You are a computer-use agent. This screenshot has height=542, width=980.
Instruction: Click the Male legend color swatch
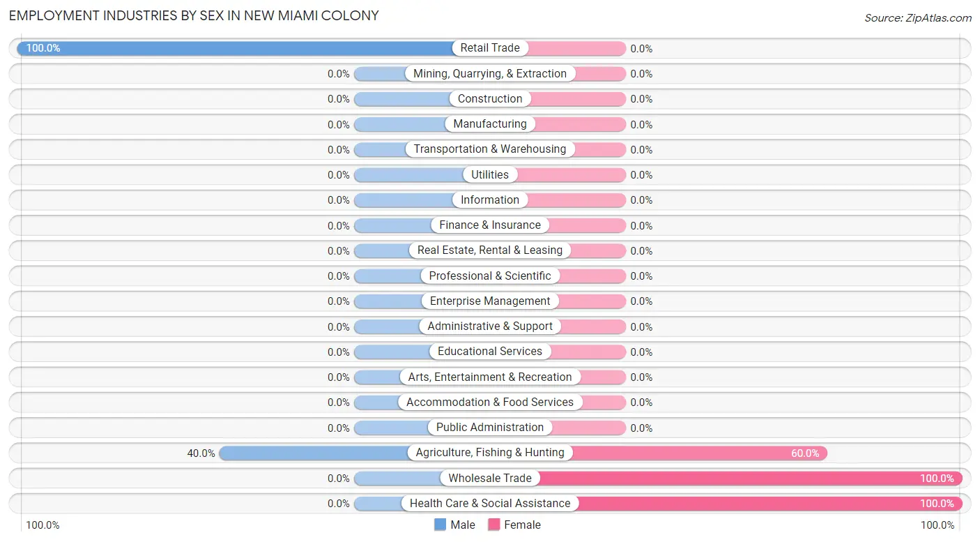coord(440,525)
